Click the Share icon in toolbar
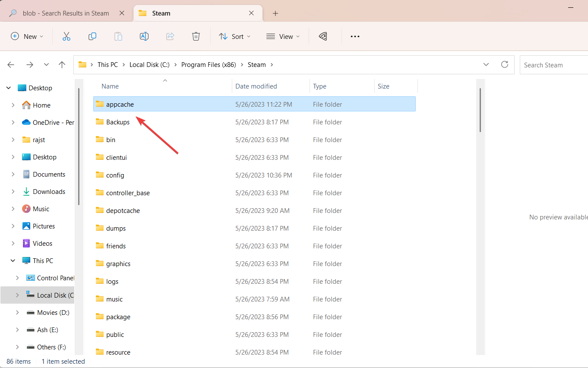 pos(170,36)
